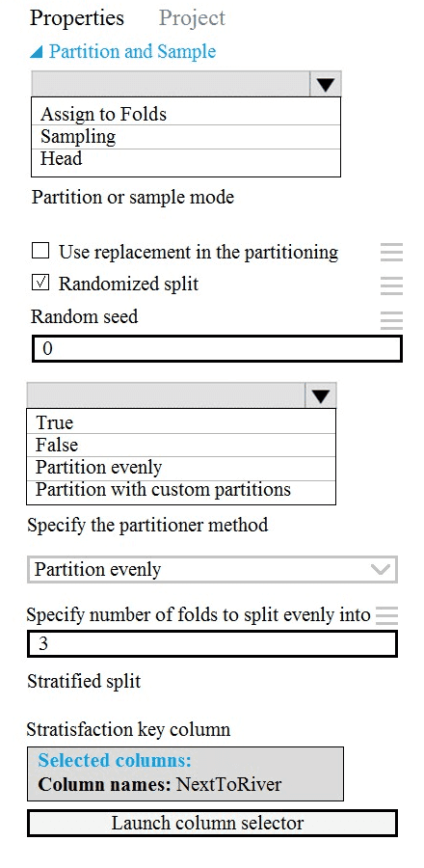Screen dimensions: 424x868
Task: Collapse the Partition and Sample section
Action: (36, 52)
